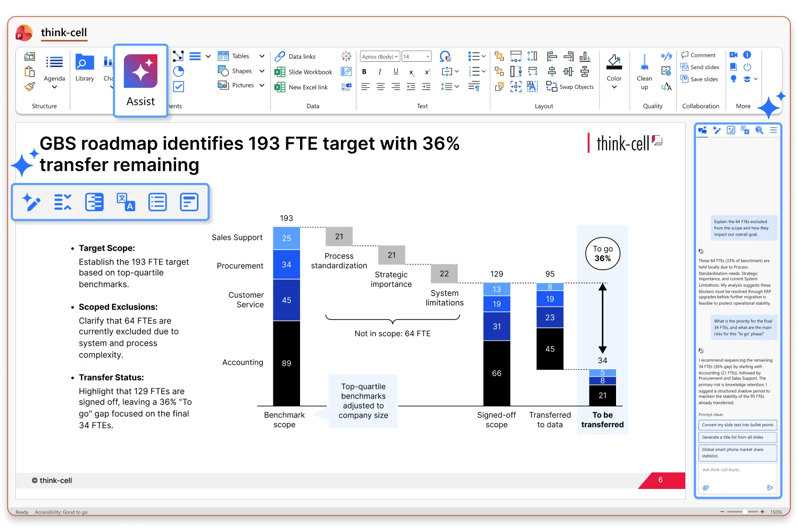Click Send slides

(700, 67)
